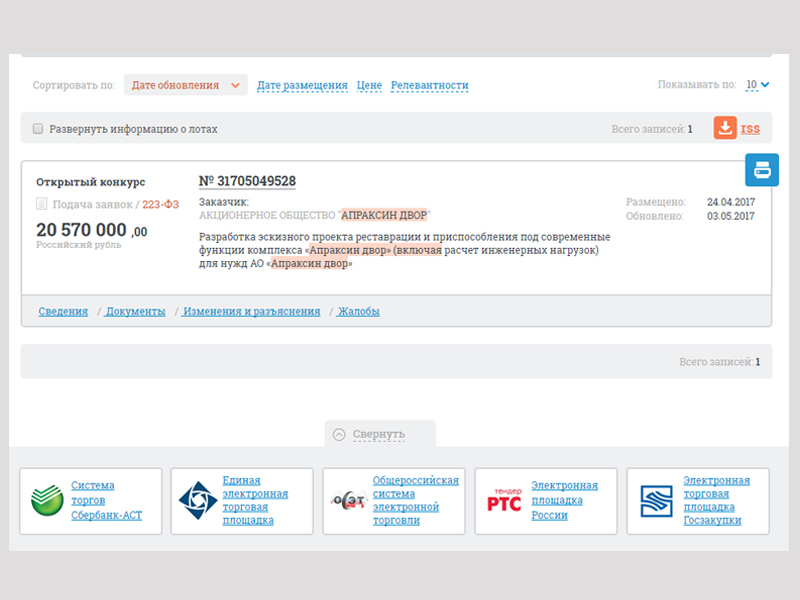
Task: Click the Российский рубль currency label
Action: [79, 245]
